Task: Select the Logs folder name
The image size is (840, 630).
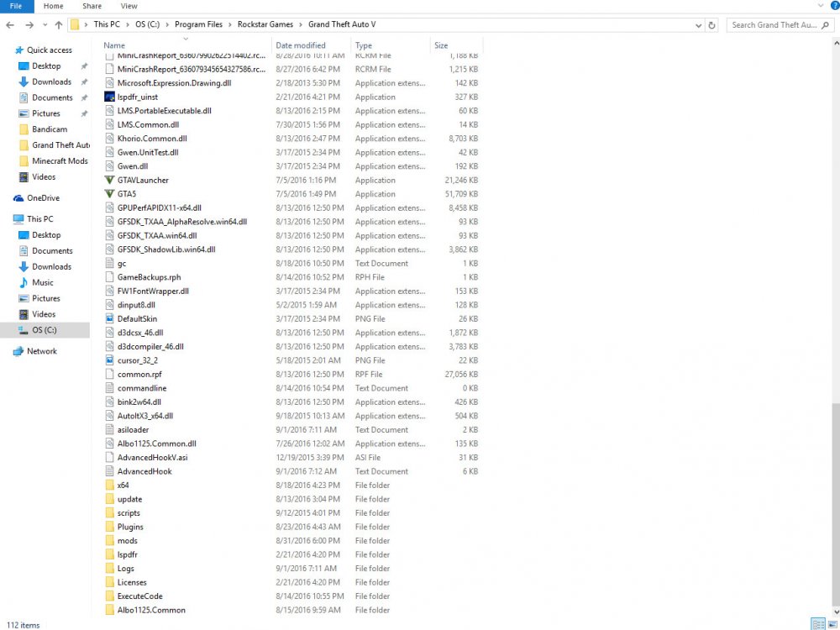Action: pos(126,569)
